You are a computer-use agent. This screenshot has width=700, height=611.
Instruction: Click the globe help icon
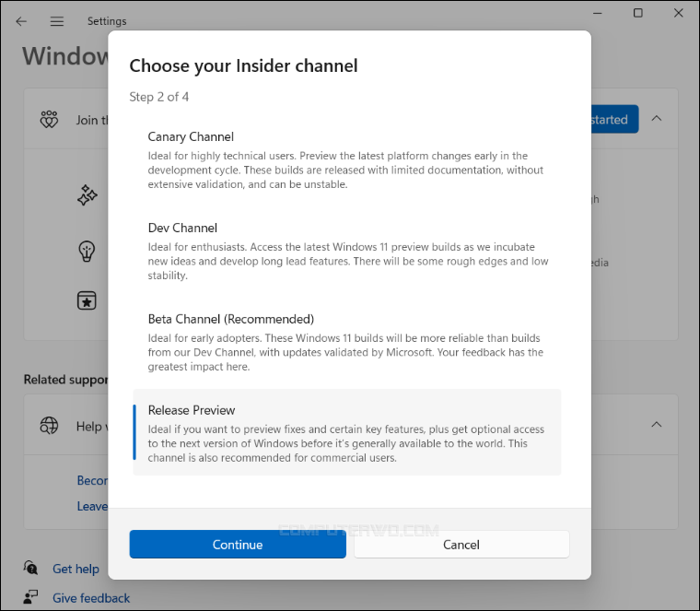(x=49, y=425)
